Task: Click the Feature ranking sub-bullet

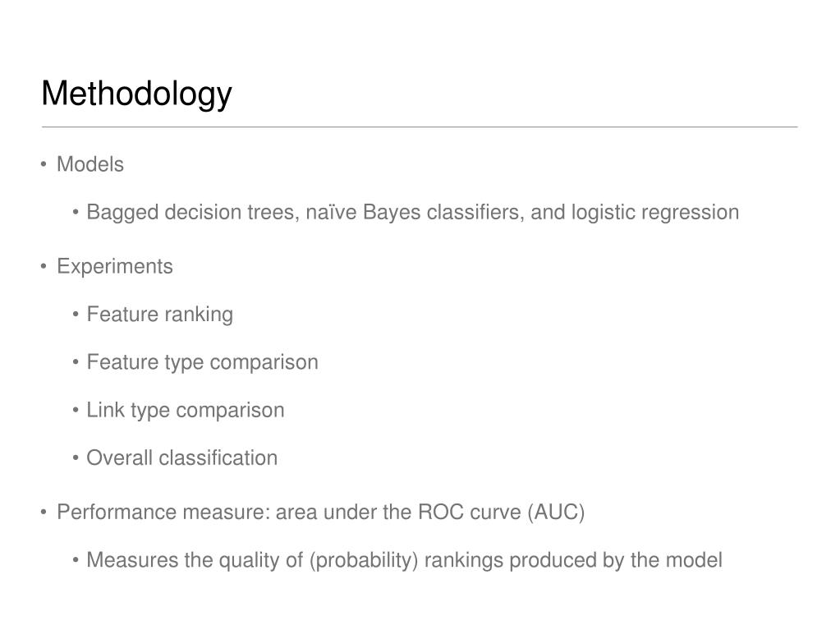Action: pyautogui.click(x=159, y=315)
